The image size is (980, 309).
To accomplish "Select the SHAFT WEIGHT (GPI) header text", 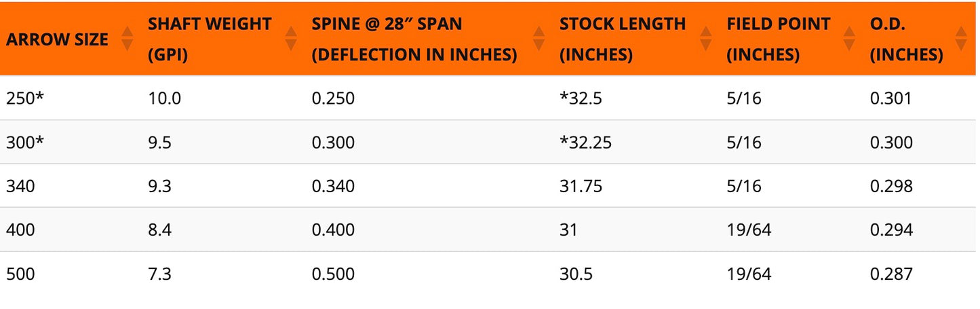I will [x=210, y=39].
